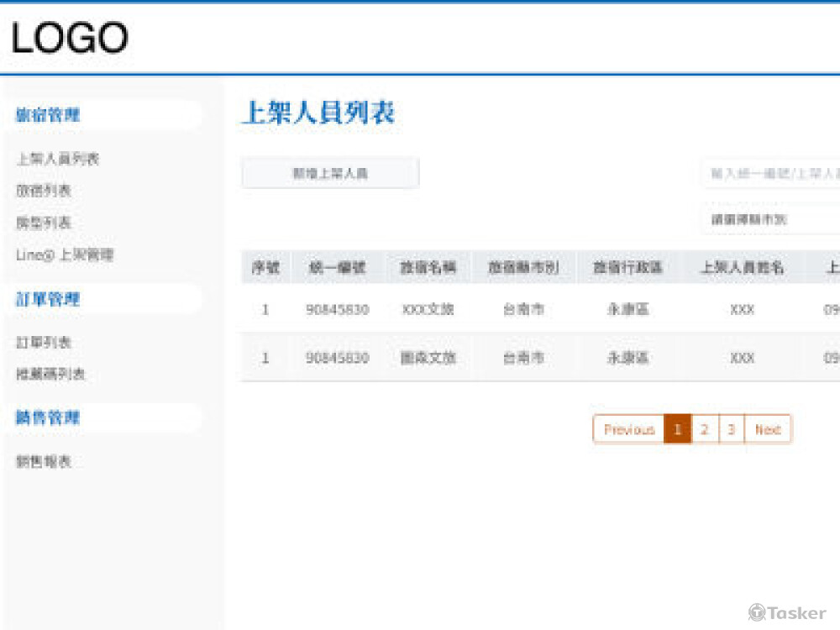The width and height of the screenshot is (840, 630).
Task: Click the 旅宿名稱 column header
Action: coord(428,267)
